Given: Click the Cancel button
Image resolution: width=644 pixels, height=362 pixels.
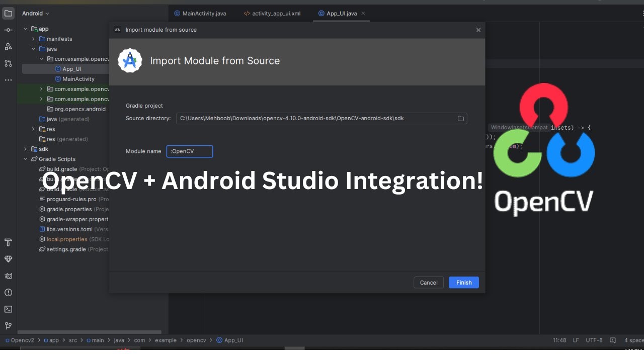Looking at the screenshot, I should coord(429,283).
